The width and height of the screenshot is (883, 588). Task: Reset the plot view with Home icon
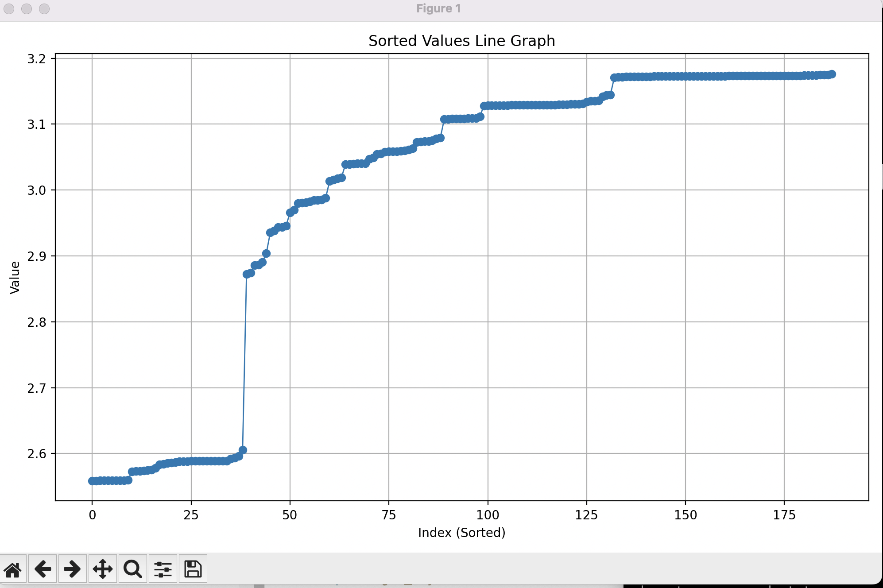pos(13,569)
